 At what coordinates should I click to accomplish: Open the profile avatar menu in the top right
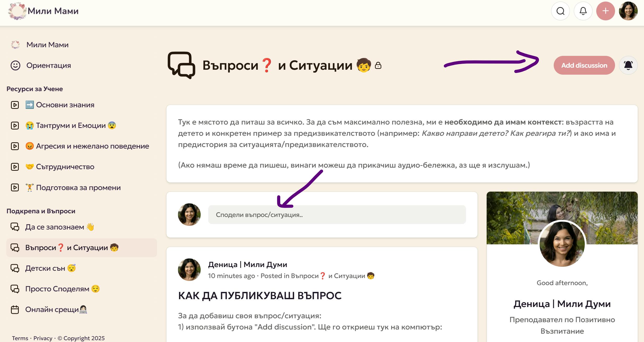click(628, 11)
